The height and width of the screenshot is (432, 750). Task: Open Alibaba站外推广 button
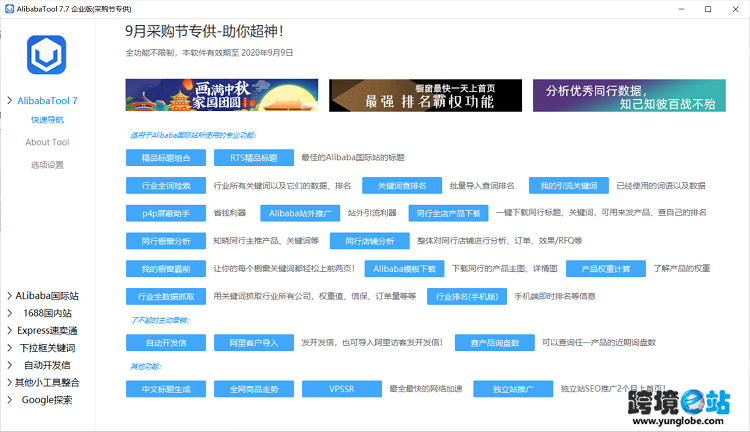pos(300,213)
